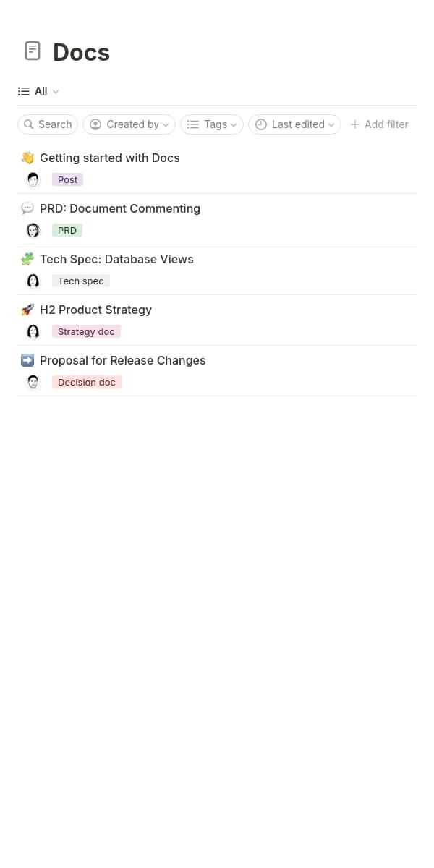Click the Tech spec tag label

[80, 281]
